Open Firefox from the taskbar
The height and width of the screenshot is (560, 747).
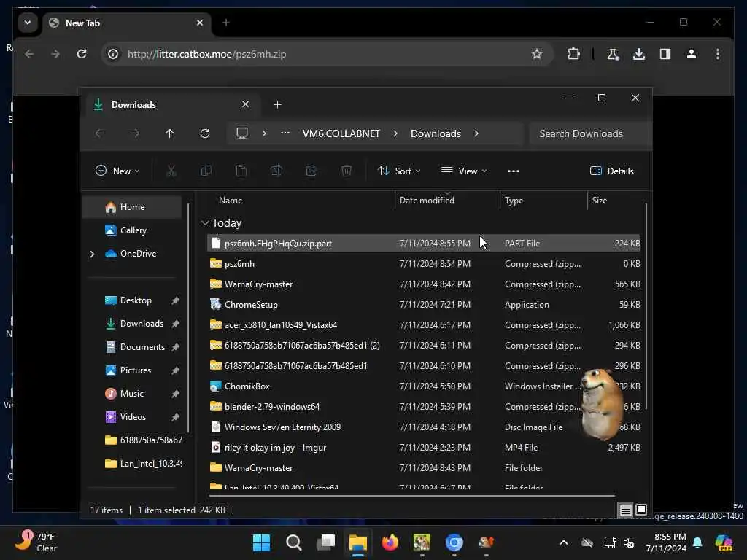390,542
